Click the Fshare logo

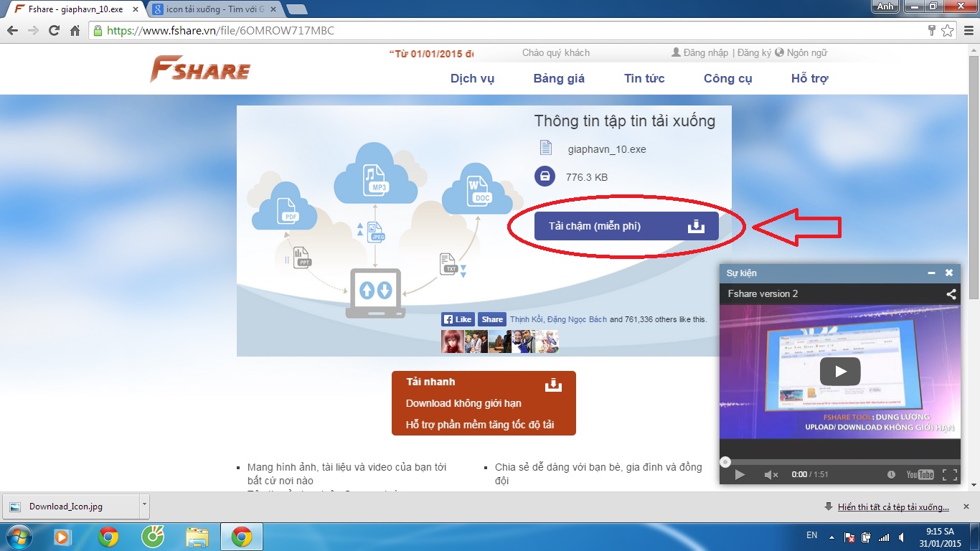200,70
